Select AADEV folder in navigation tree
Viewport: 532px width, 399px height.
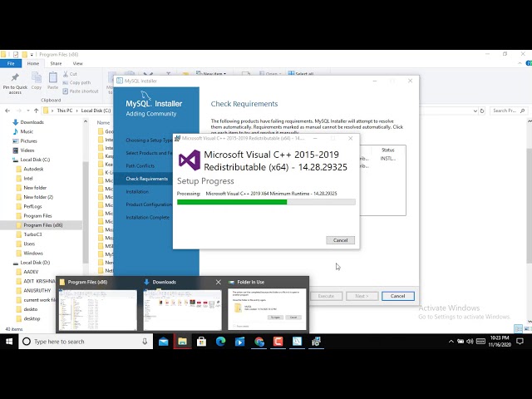pyautogui.click(x=31, y=272)
